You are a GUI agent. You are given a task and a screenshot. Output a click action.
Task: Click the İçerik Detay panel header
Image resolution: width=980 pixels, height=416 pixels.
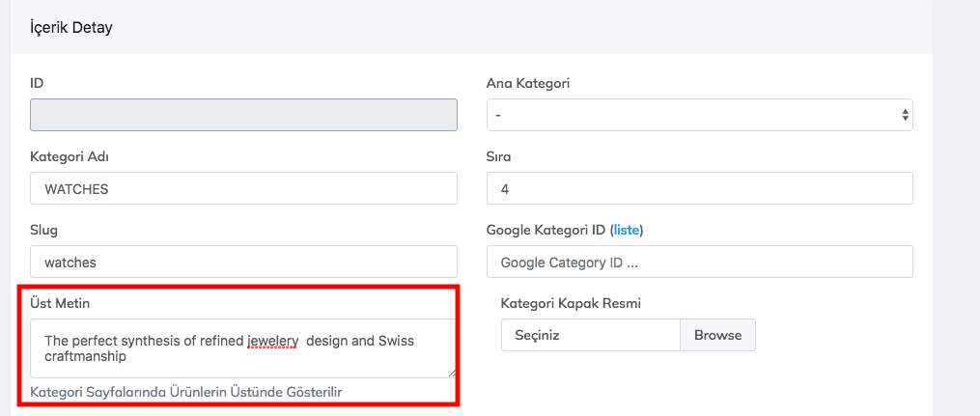(71, 27)
